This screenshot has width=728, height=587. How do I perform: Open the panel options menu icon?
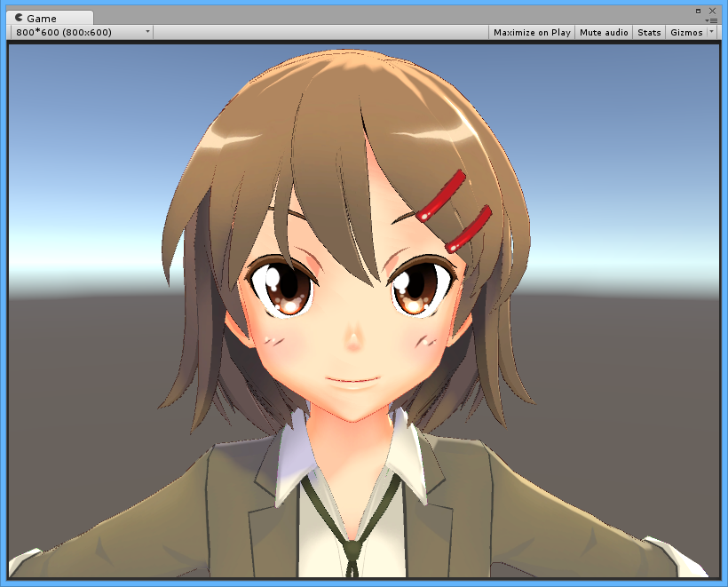[x=711, y=20]
